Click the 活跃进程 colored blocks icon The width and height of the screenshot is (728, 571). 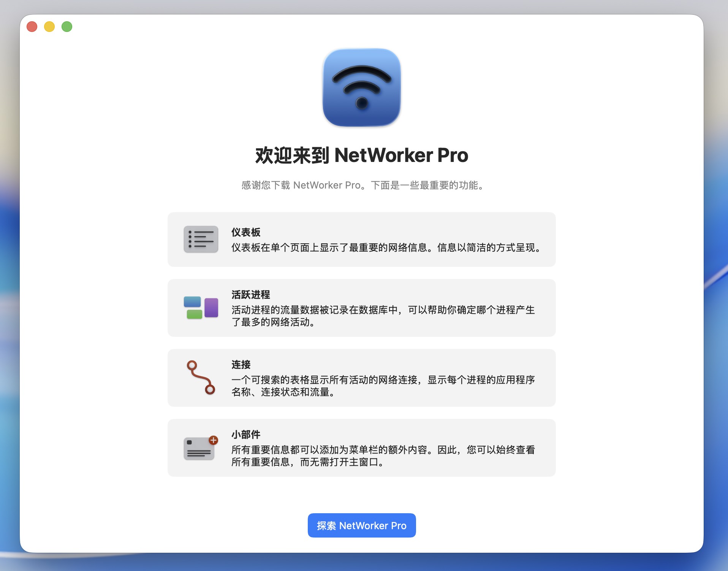click(x=201, y=308)
